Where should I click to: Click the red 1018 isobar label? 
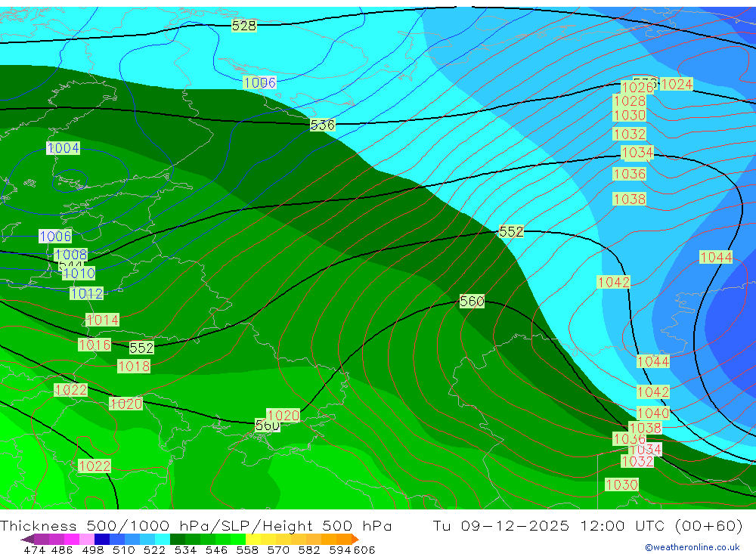click(x=134, y=366)
